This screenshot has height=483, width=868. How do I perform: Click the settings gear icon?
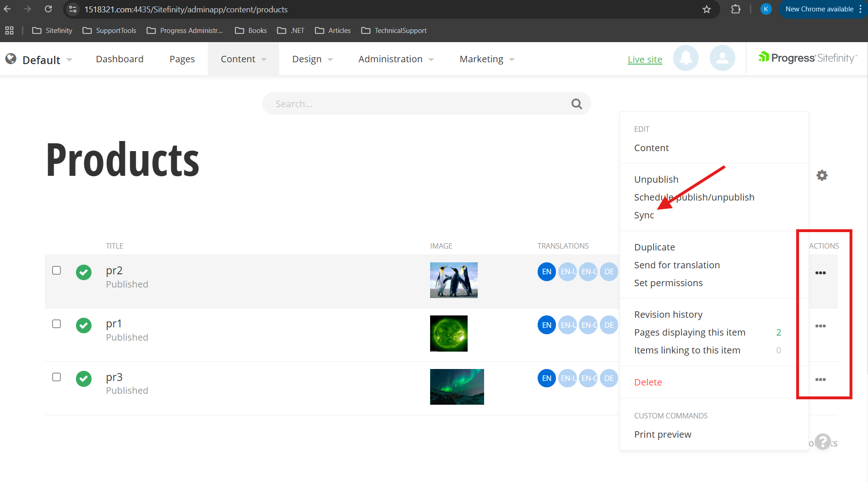[822, 175]
